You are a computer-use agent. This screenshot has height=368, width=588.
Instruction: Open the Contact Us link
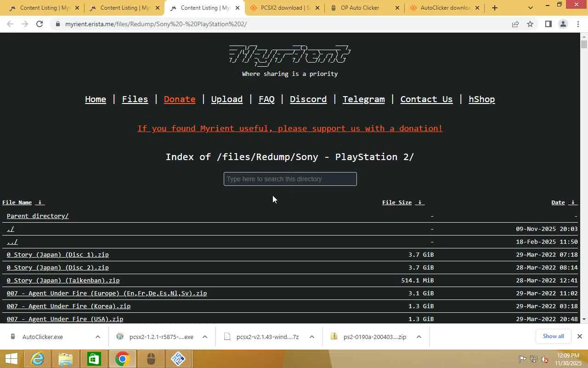(426, 99)
